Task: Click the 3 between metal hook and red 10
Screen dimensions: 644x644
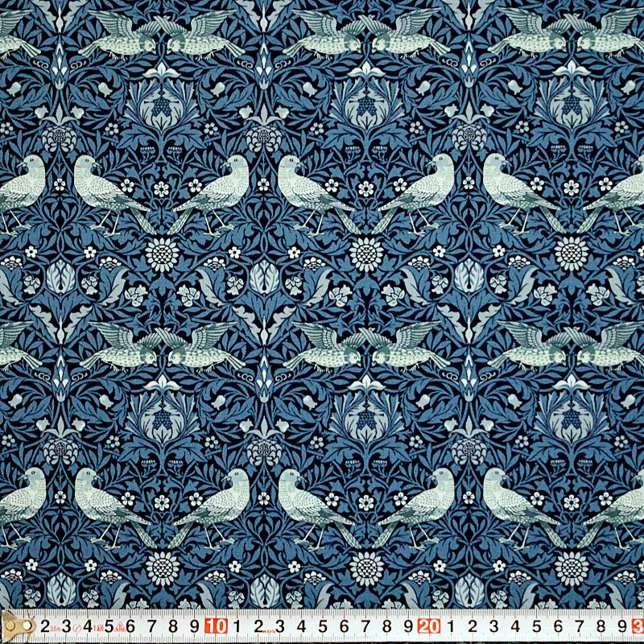Action: pyautogui.click(x=67, y=625)
